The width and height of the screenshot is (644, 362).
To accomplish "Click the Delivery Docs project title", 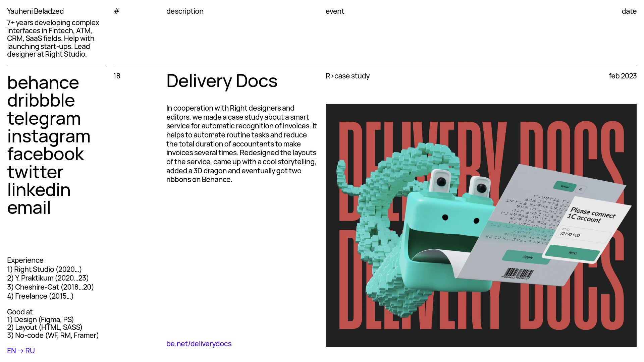I will (222, 81).
